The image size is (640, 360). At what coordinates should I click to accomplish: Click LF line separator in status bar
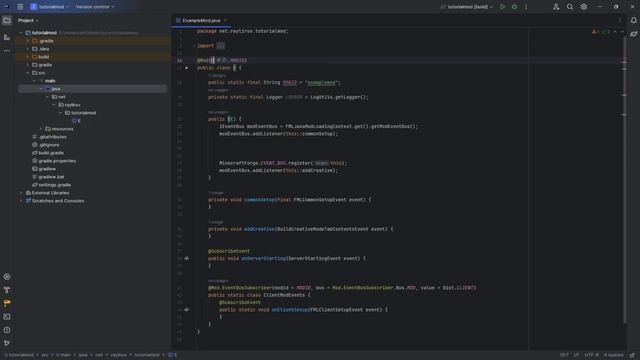pyautogui.click(x=576, y=355)
